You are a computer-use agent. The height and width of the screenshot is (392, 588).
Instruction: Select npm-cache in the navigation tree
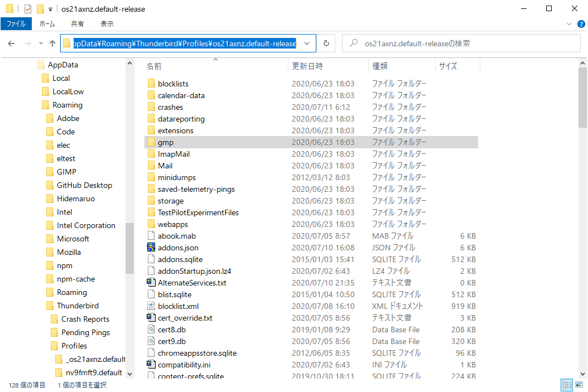[x=76, y=279]
